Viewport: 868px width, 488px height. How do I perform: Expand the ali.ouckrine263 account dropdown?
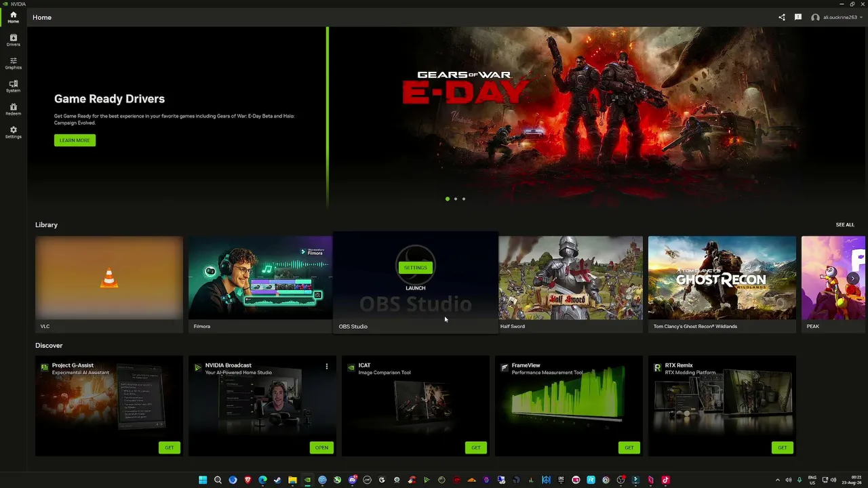pyautogui.click(x=863, y=17)
